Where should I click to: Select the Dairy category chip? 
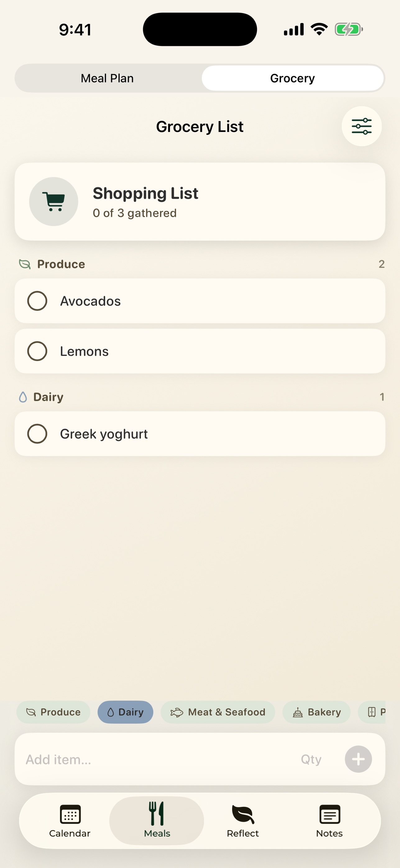click(x=126, y=712)
